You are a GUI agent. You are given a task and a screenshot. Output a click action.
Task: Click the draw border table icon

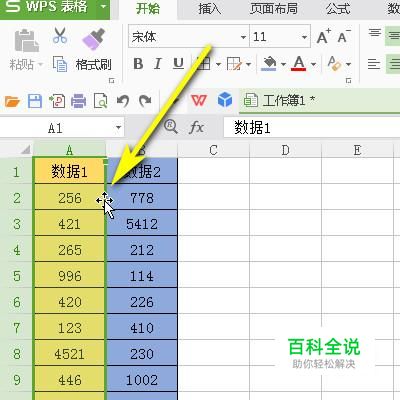coord(234,64)
